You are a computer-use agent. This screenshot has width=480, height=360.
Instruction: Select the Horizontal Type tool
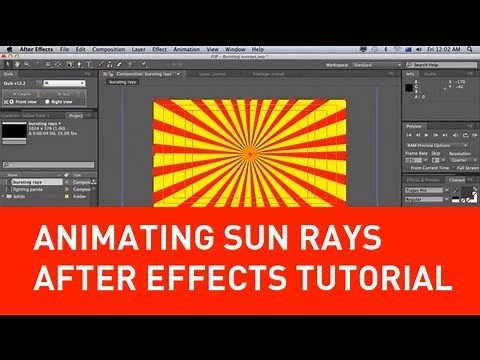point(89,64)
